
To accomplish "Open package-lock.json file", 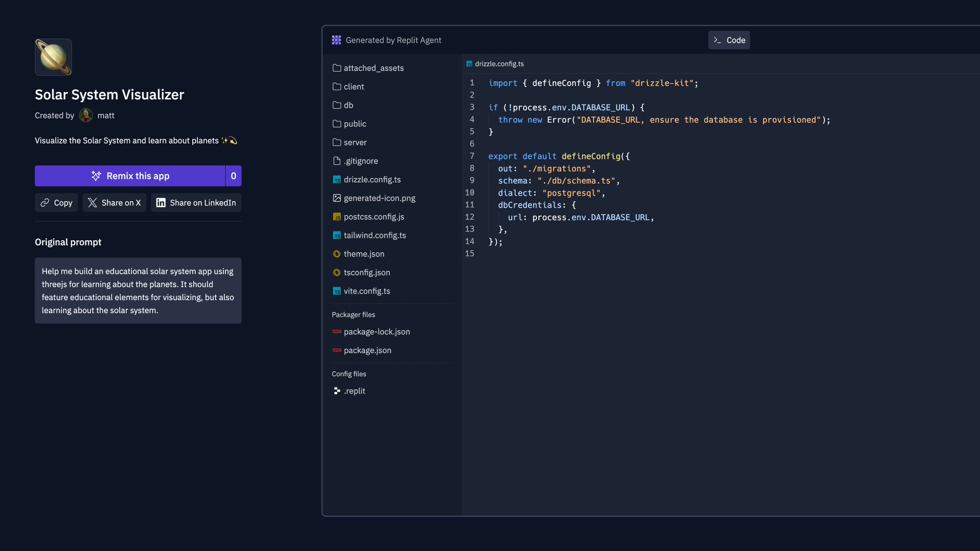I will click(x=371, y=332).
